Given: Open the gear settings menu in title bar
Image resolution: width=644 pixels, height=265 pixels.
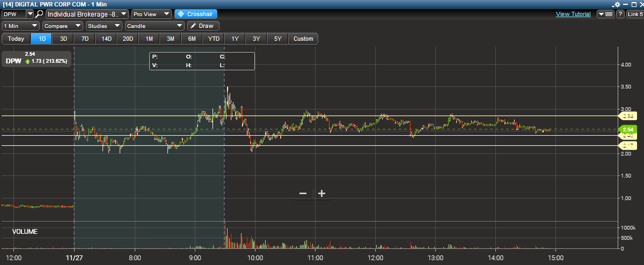Looking at the screenshot, I should pos(617,4).
